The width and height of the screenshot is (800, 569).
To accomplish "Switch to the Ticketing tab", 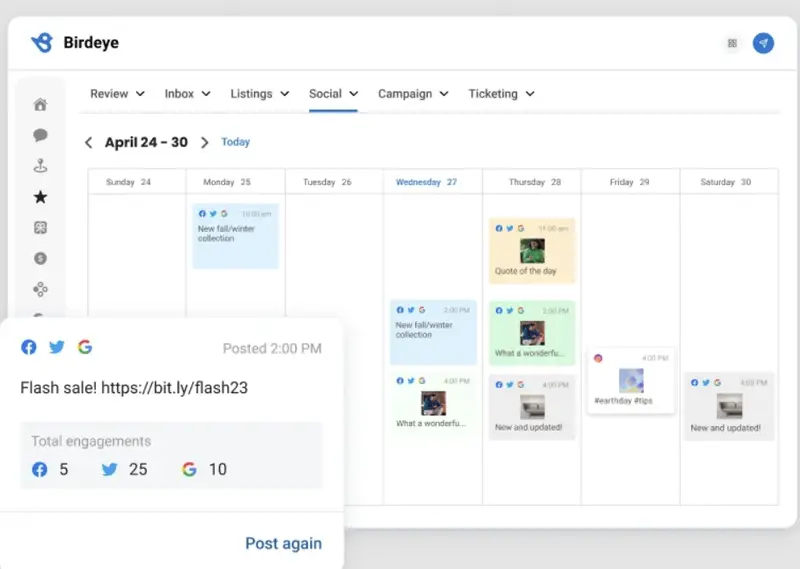I will tap(501, 94).
